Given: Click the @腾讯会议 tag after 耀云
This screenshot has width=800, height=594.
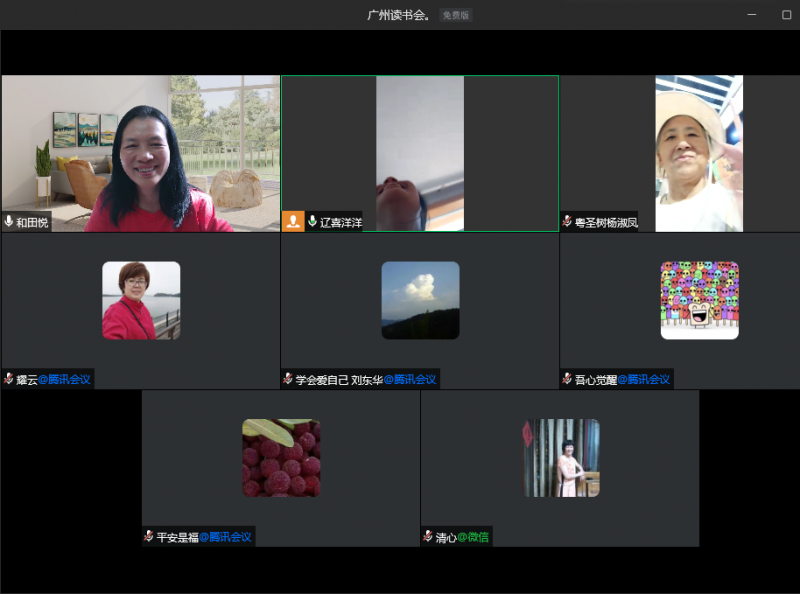Looking at the screenshot, I should pos(64,379).
